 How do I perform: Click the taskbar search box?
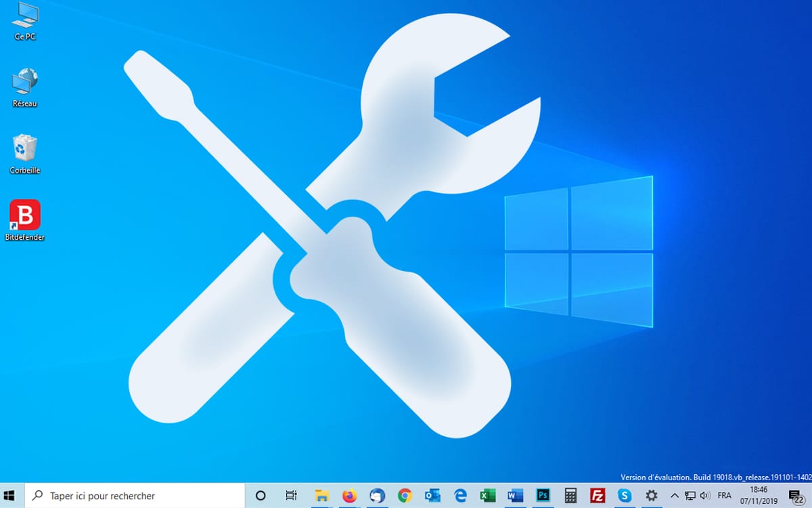click(135, 496)
